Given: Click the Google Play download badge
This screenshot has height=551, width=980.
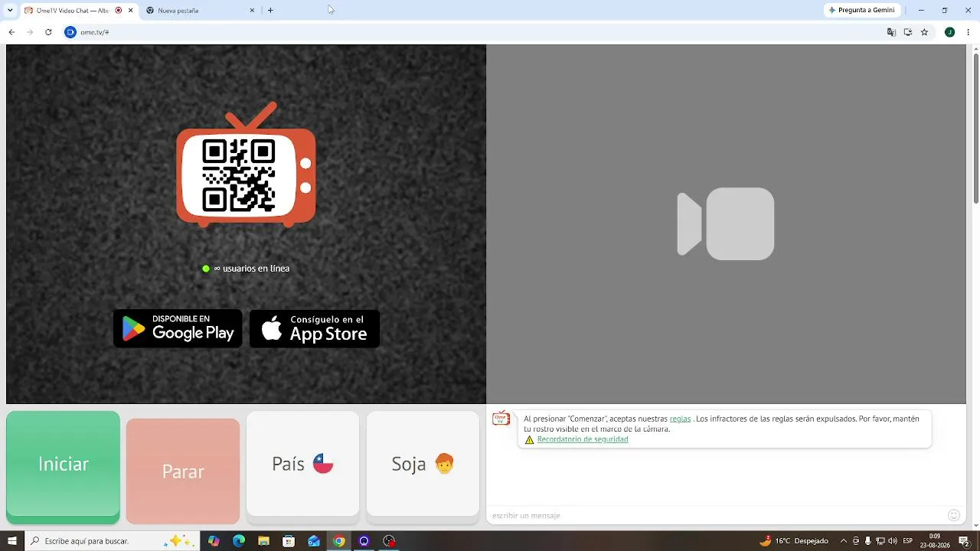Looking at the screenshot, I should (178, 328).
